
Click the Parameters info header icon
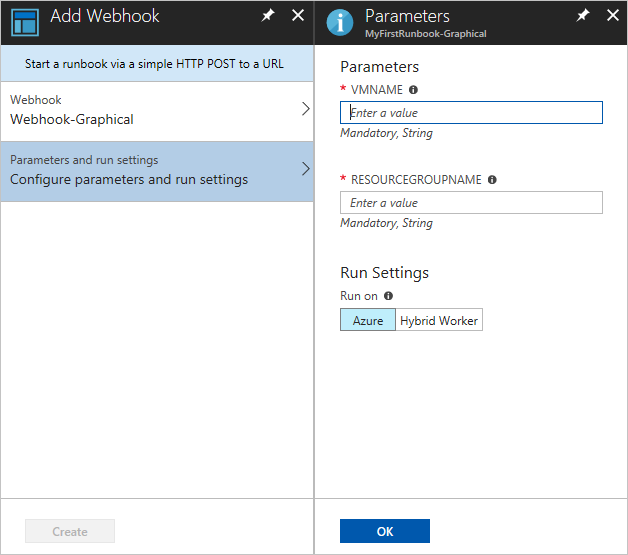coord(340,22)
